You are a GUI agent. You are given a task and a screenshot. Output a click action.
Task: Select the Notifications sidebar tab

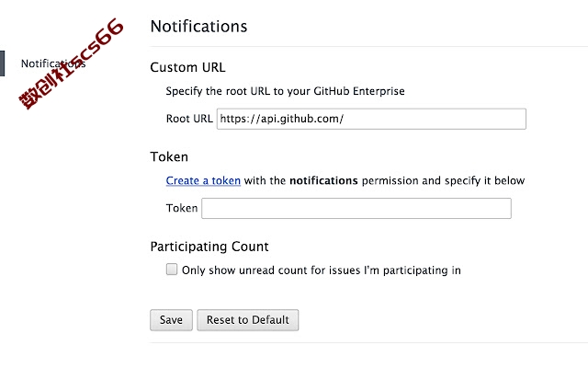(x=53, y=63)
